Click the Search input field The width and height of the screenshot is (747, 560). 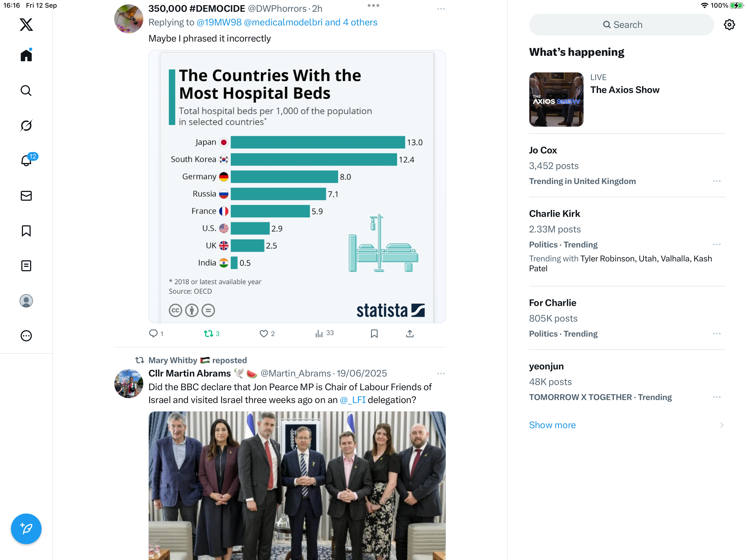coord(621,25)
